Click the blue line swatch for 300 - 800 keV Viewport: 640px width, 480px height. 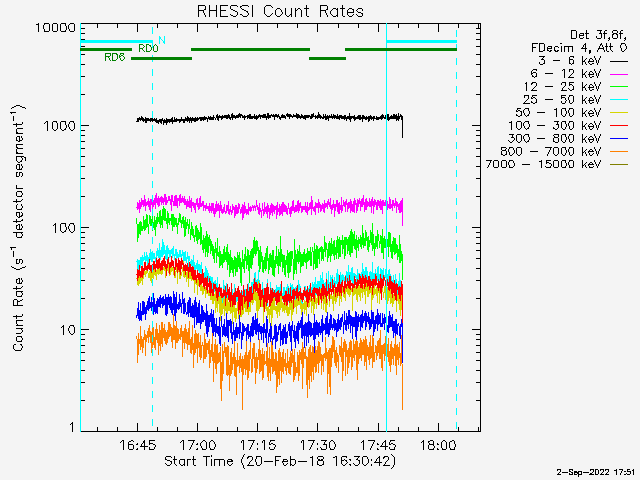[x=619, y=139]
